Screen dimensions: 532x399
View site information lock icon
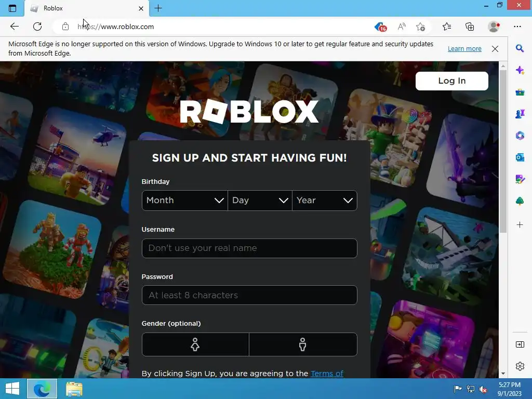[65, 26]
